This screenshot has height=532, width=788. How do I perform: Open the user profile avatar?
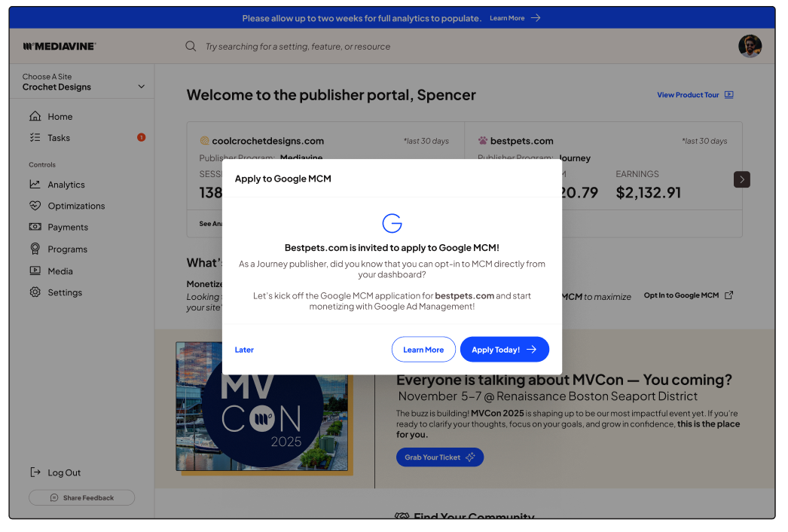tap(750, 46)
